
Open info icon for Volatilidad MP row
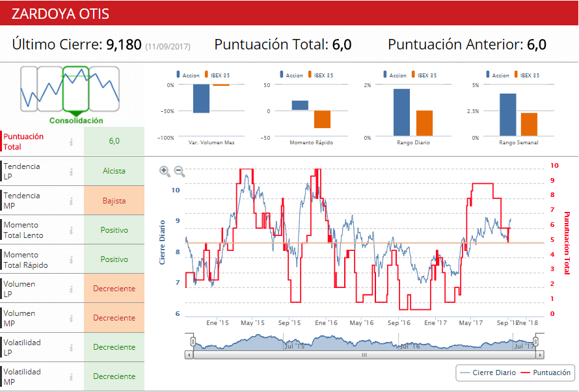(72, 377)
